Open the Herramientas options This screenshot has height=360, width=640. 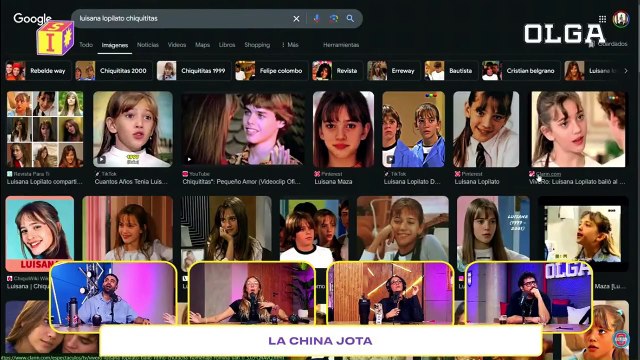tap(341, 45)
